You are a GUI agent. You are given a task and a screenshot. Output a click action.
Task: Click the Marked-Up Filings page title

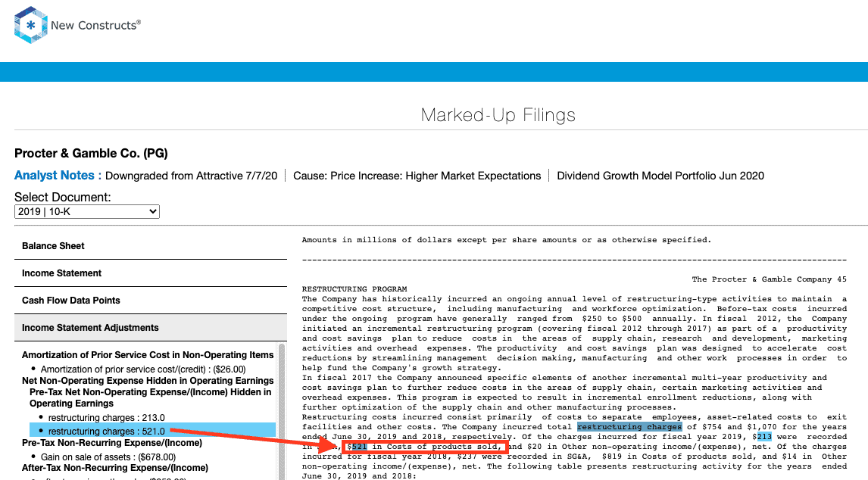(498, 115)
